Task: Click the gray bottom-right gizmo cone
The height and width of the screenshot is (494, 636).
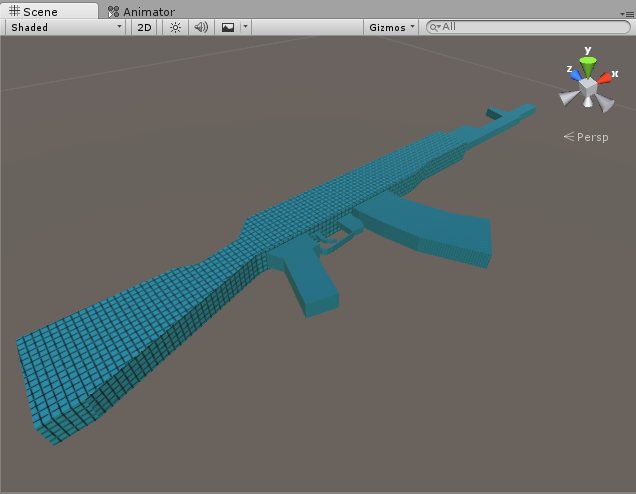Action: (x=605, y=101)
